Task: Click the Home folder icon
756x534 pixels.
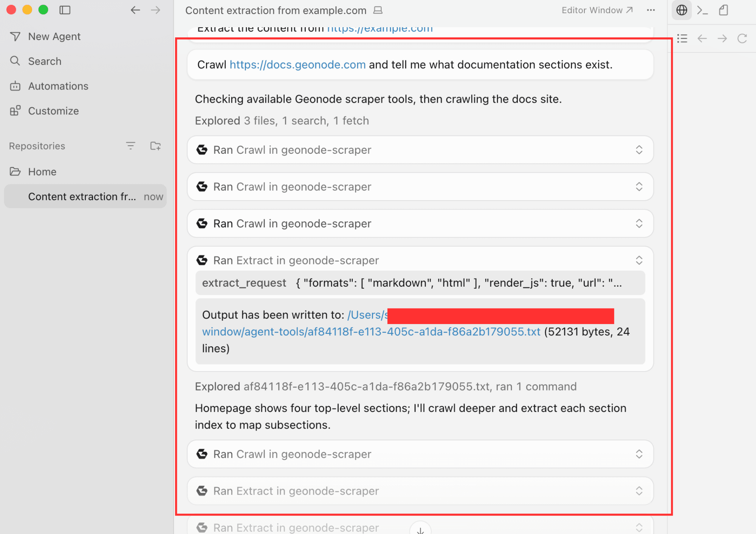Action: [15, 172]
